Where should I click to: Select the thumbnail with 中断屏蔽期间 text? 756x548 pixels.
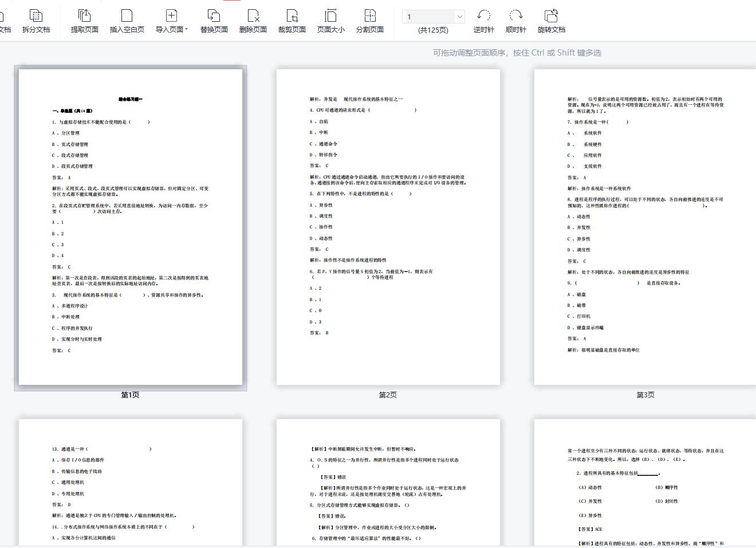pos(388,482)
